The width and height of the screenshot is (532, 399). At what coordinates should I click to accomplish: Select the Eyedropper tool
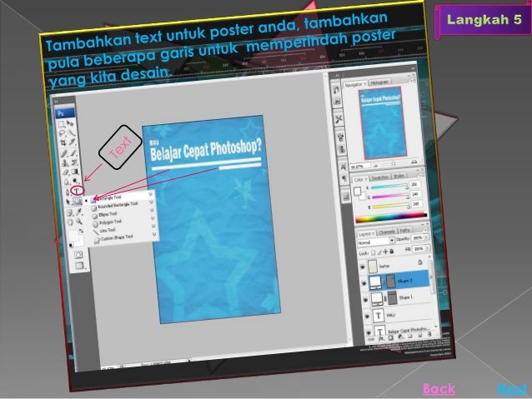tap(78, 212)
